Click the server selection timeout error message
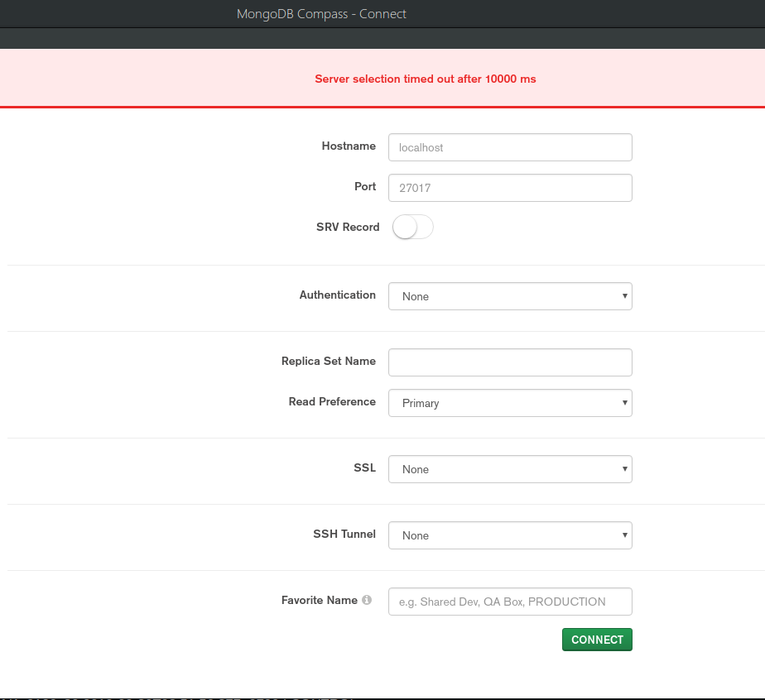The image size is (765, 700). tap(426, 79)
